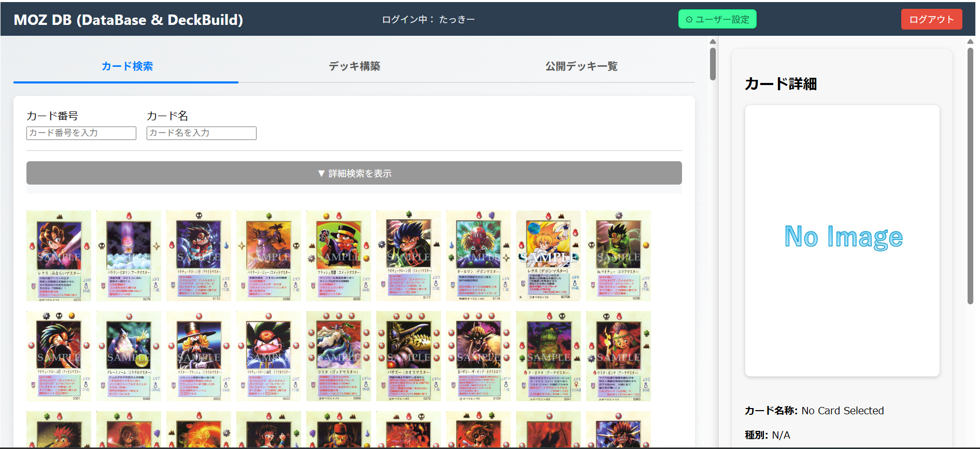Select the フラッシュ男爵 (コメットマスター) card S083

pyautogui.click(x=338, y=256)
